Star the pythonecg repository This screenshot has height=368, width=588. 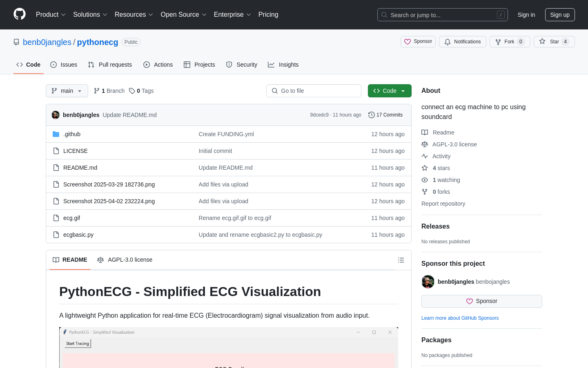554,42
